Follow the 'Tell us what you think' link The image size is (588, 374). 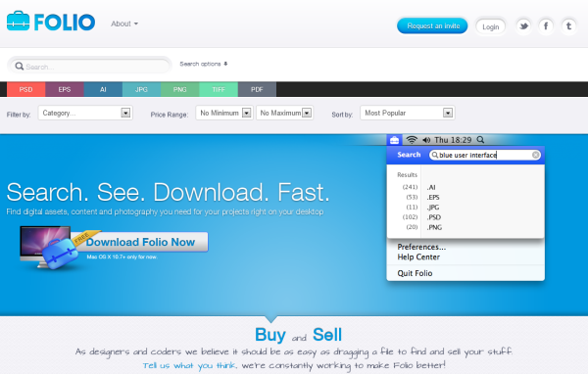pos(189,365)
